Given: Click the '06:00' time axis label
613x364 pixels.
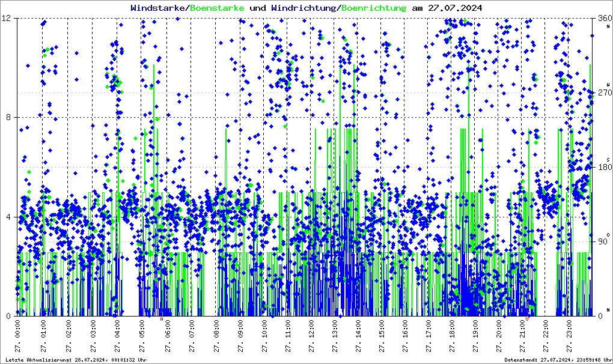Looking at the screenshot, I should click(168, 330).
